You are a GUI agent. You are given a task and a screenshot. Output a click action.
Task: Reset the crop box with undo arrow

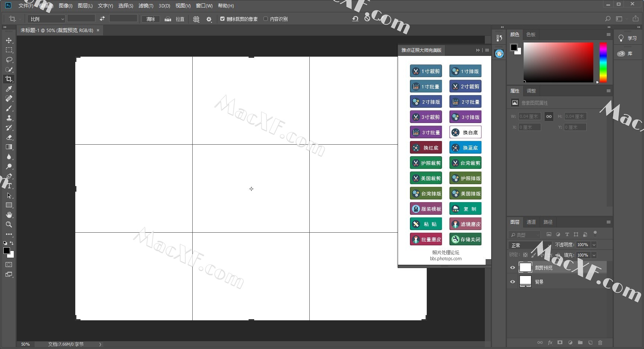pos(355,19)
